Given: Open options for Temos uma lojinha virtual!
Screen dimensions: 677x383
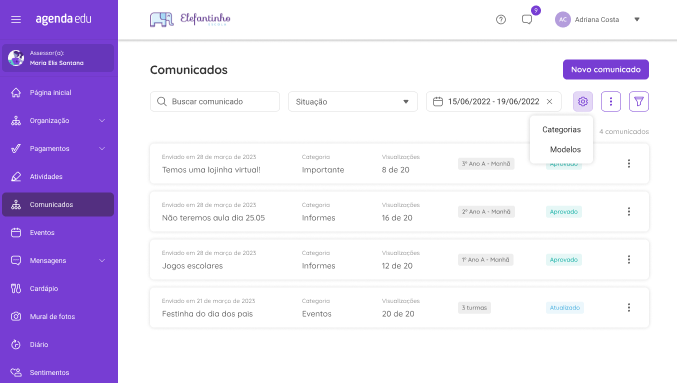Looking at the screenshot, I should pyautogui.click(x=629, y=164).
